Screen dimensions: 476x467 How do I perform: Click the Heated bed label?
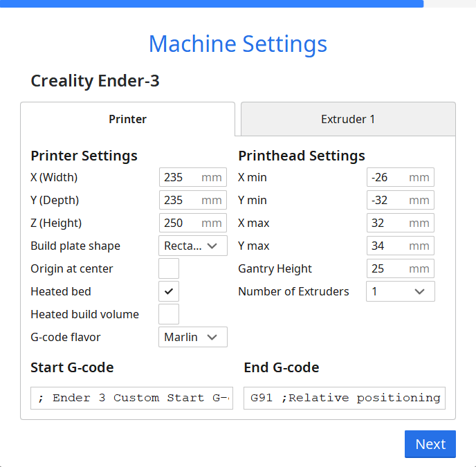point(61,291)
